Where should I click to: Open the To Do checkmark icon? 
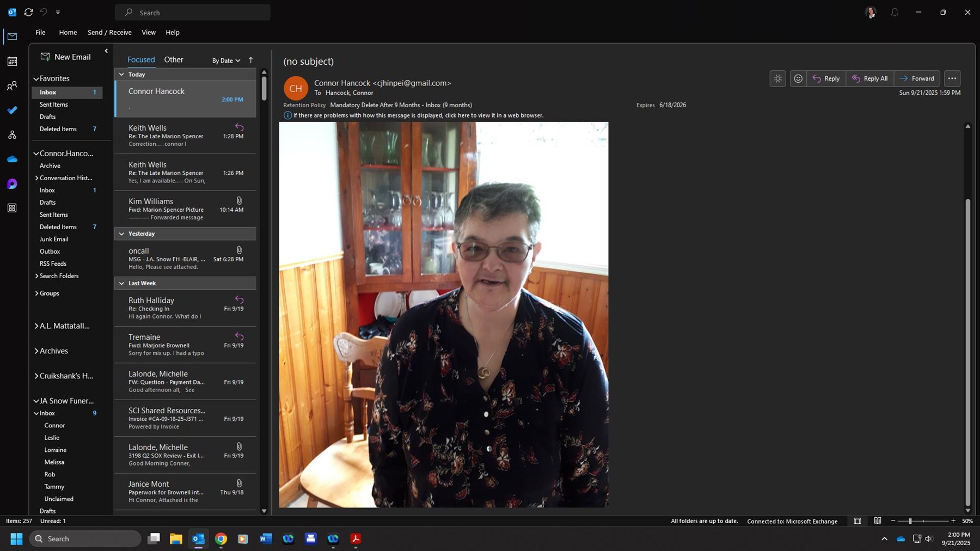click(12, 111)
